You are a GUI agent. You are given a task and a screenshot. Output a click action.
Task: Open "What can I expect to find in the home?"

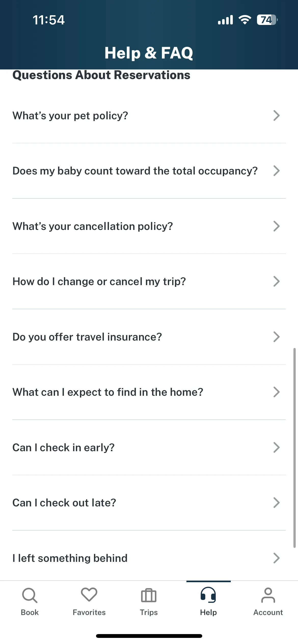pyautogui.click(x=149, y=392)
